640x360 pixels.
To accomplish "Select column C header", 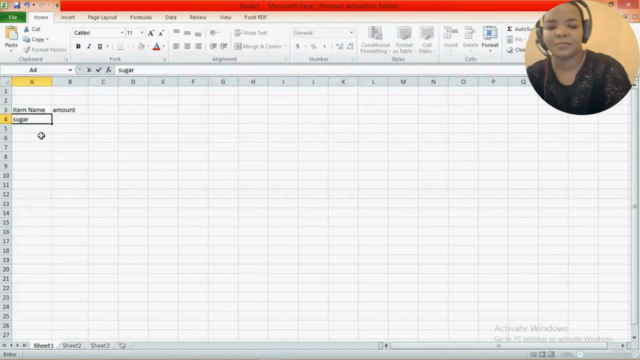I will [103, 82].
